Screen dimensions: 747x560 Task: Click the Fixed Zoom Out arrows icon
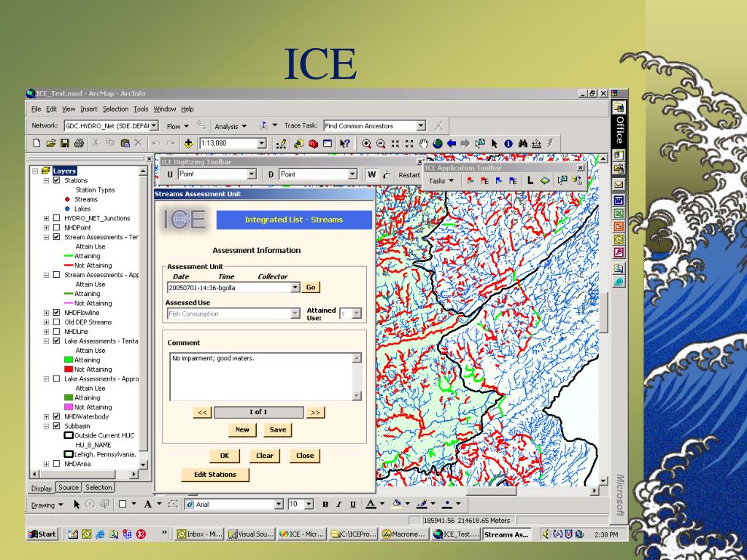(x=409, y=144)
